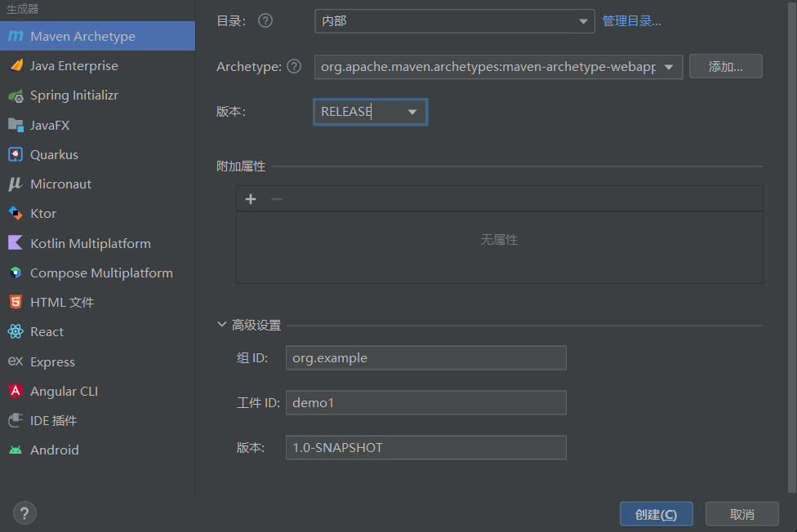Click the React atom icon
This screenshot has height=532, width=797.
click(16, 332)
